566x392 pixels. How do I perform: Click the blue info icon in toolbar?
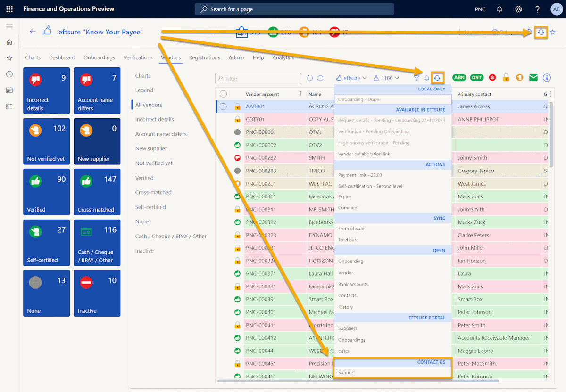click(547, 78)
